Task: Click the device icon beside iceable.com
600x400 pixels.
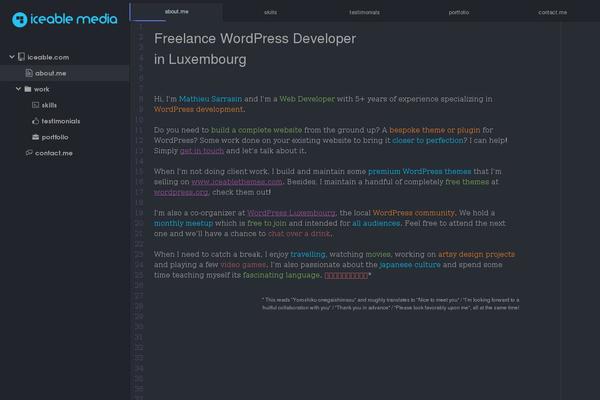Action: coord(21,57)
